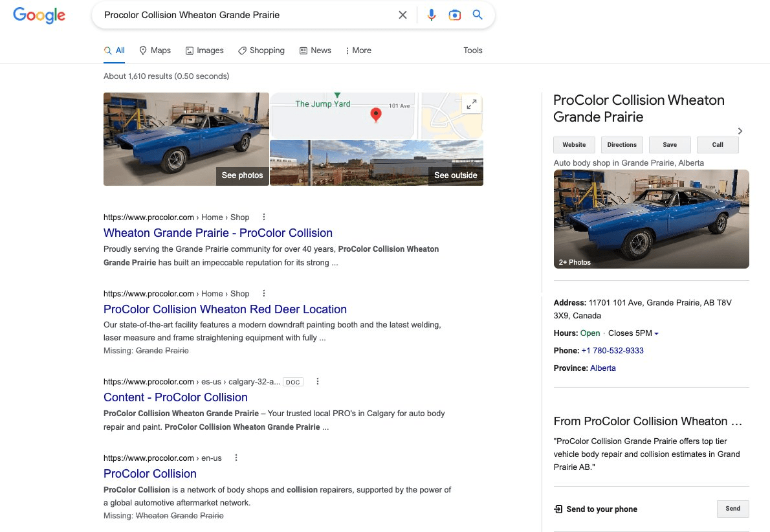Click the DOC label on Content result
This screenshot has width=770, height=532.
click(292, 382)
